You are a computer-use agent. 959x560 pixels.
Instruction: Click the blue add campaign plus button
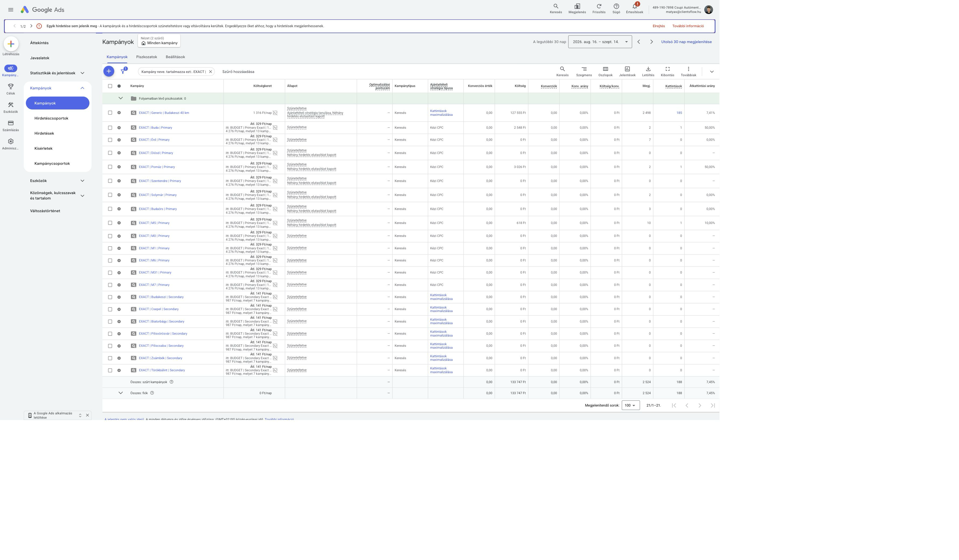(109, 71)
